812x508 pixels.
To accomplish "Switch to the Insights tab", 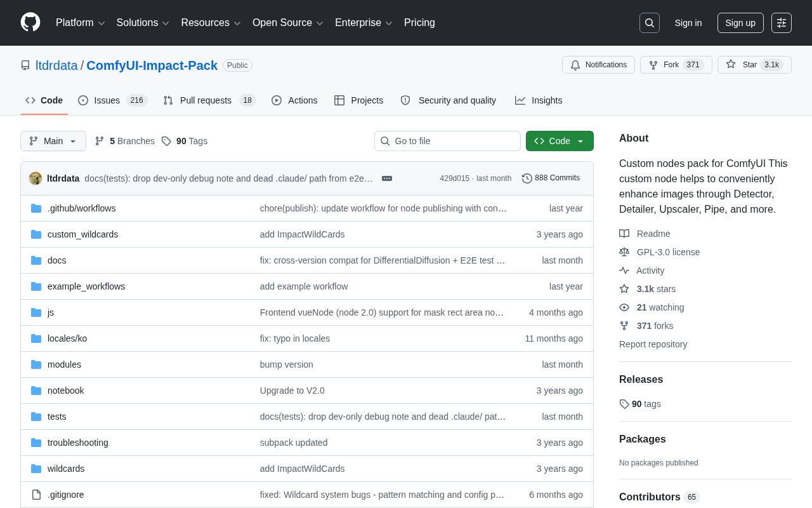I will 539,100.
